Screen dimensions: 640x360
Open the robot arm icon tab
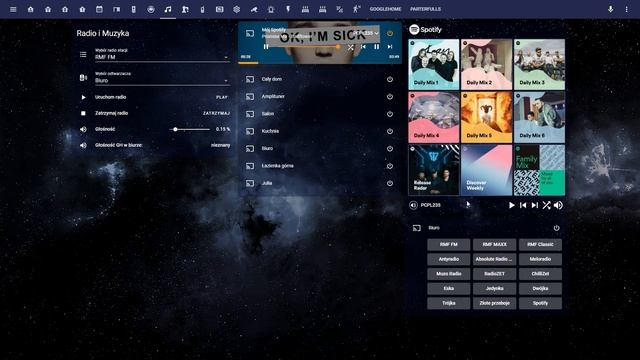pos(185,9)
